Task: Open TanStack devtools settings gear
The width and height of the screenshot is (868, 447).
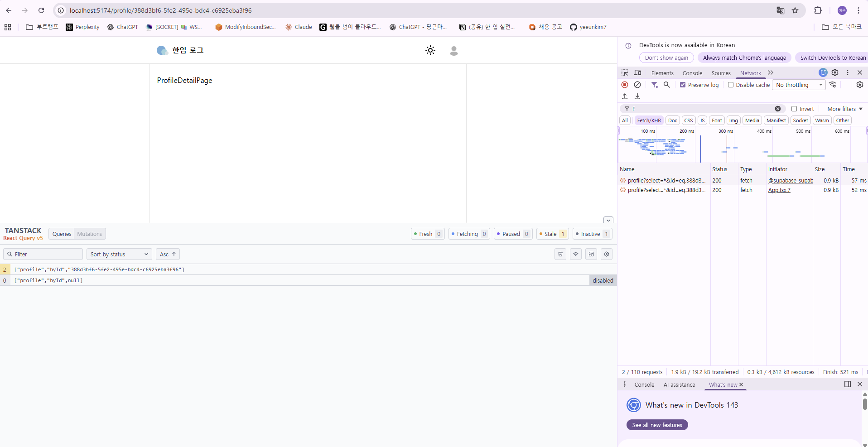Action: 607,254
